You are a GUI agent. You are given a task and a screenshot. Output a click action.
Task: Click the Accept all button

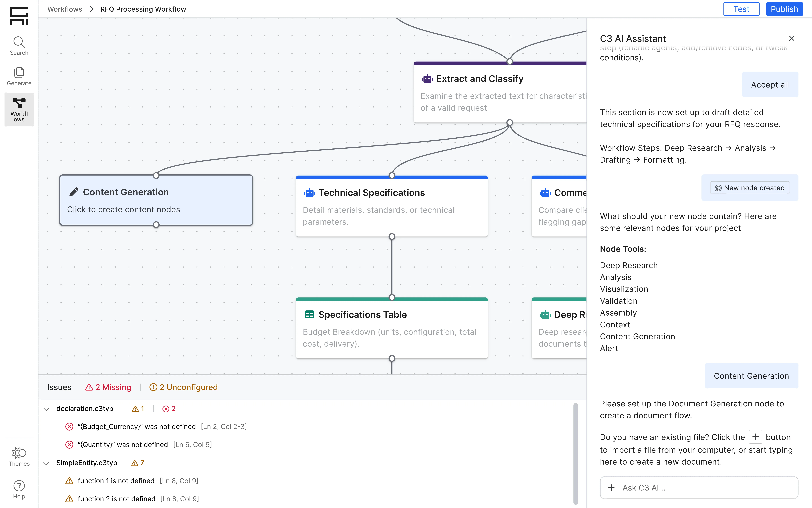pos(770,85)
